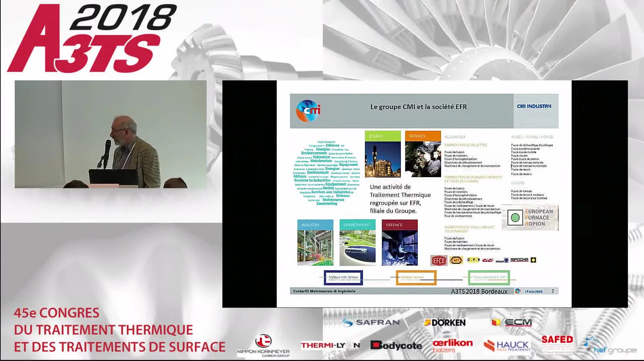Click the Oerlikon Balzers sponsor logo
This screenshot has height=361, width=644.
click(452, 346)
